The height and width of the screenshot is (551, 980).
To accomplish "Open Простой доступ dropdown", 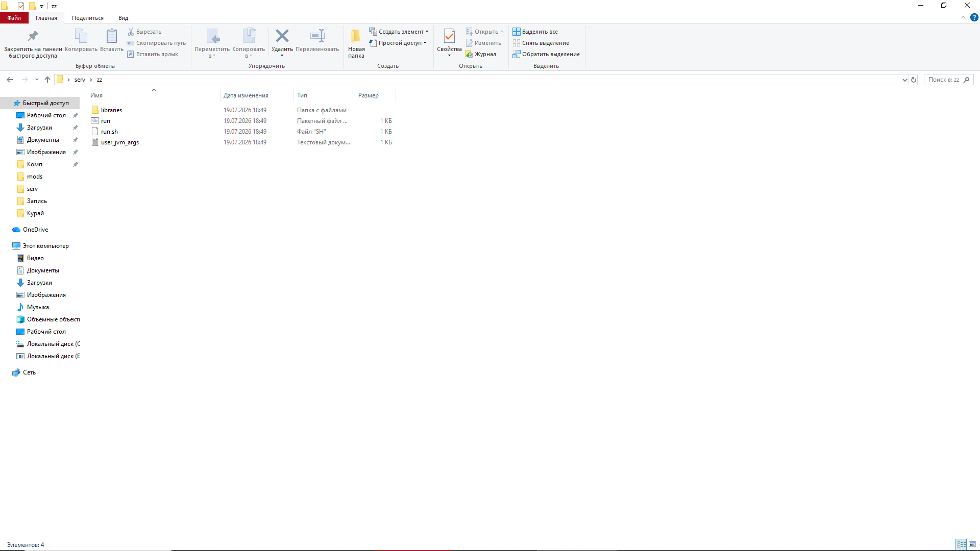I will tap(398, 43).
